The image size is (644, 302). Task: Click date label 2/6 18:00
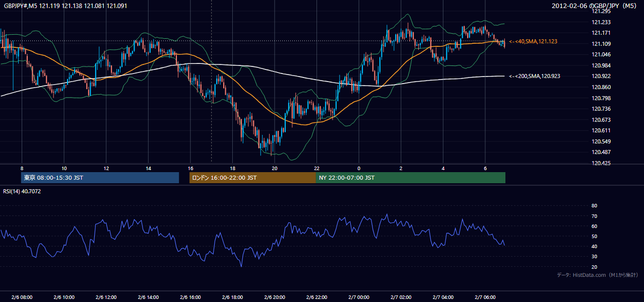[232, 297]
